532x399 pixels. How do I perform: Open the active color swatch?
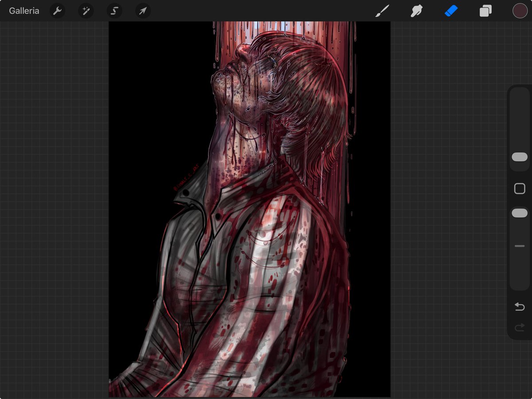click(x=520, y=11)
